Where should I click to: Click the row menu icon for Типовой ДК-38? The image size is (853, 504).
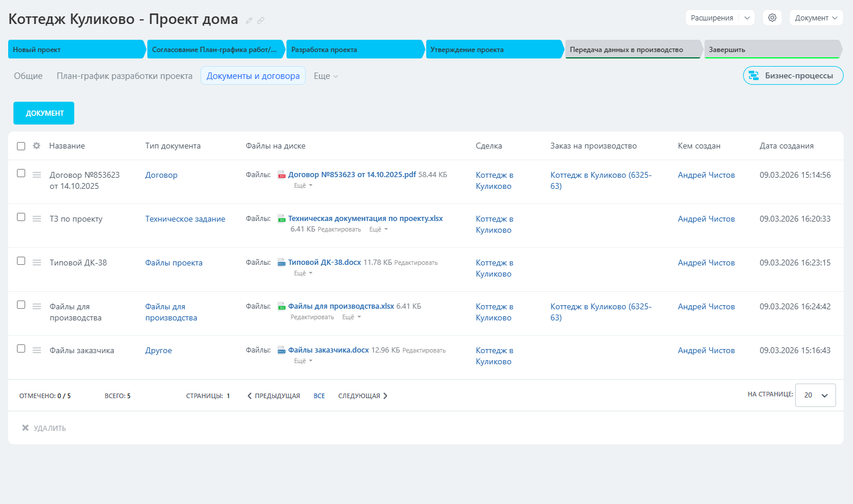tap(37, 263)
